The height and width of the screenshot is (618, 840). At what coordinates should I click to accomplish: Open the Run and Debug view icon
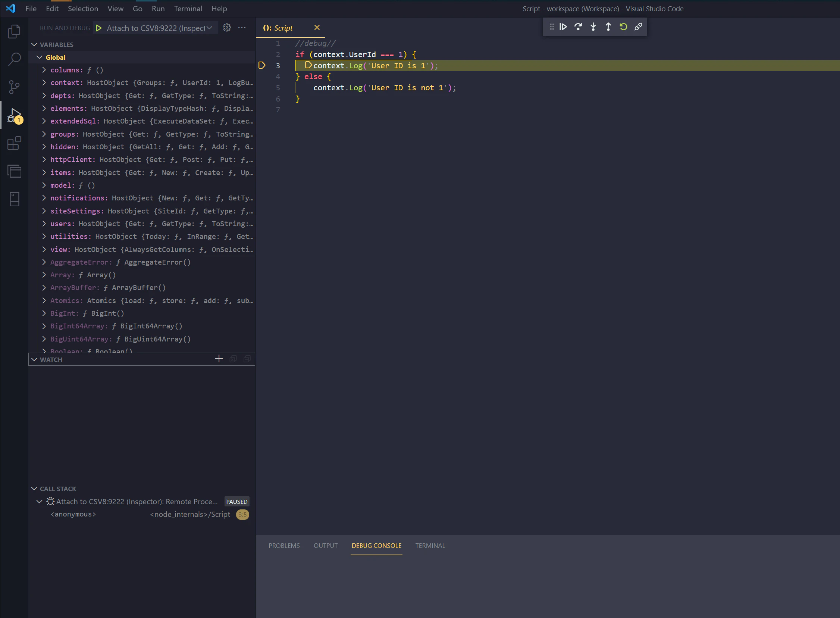click(x=14, y=116)
